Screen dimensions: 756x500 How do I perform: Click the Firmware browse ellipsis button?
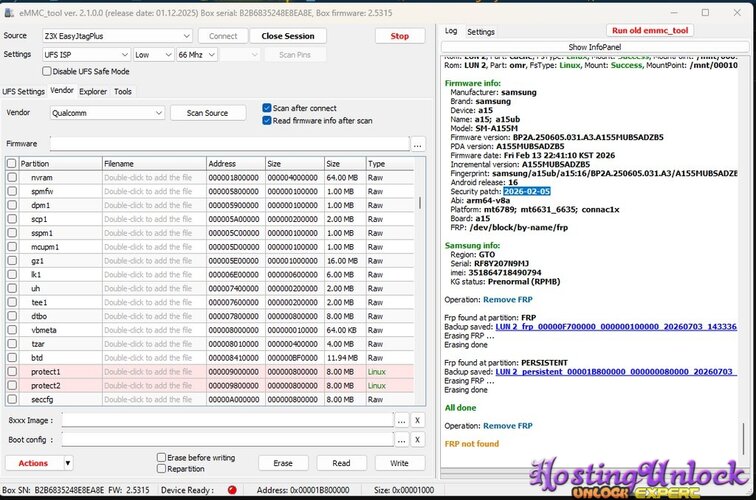coord(418,144)
